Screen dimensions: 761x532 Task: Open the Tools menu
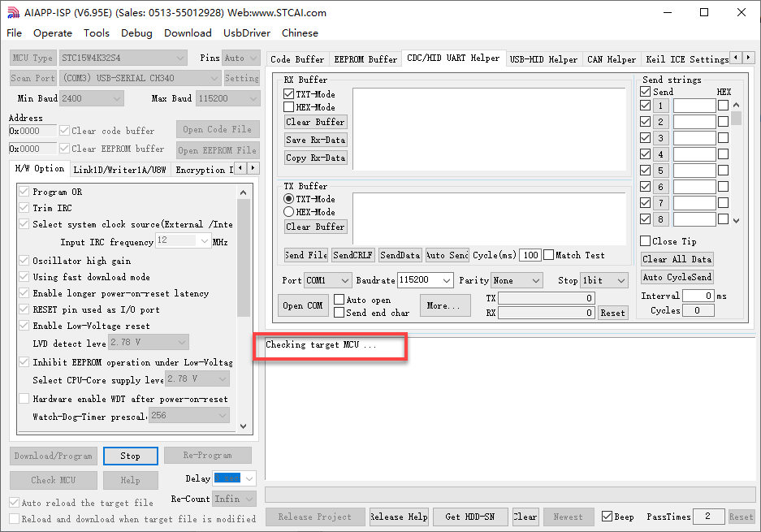tap(97, 33)
